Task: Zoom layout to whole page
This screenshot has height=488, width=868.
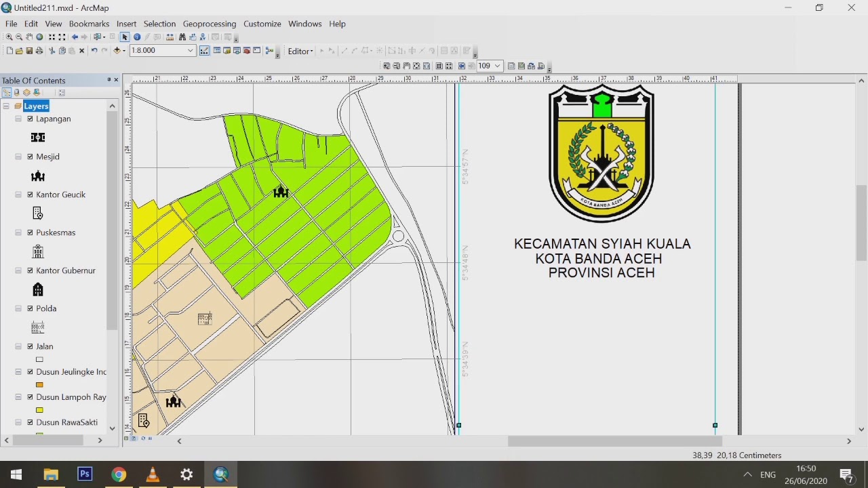Action: coord(416,66)
